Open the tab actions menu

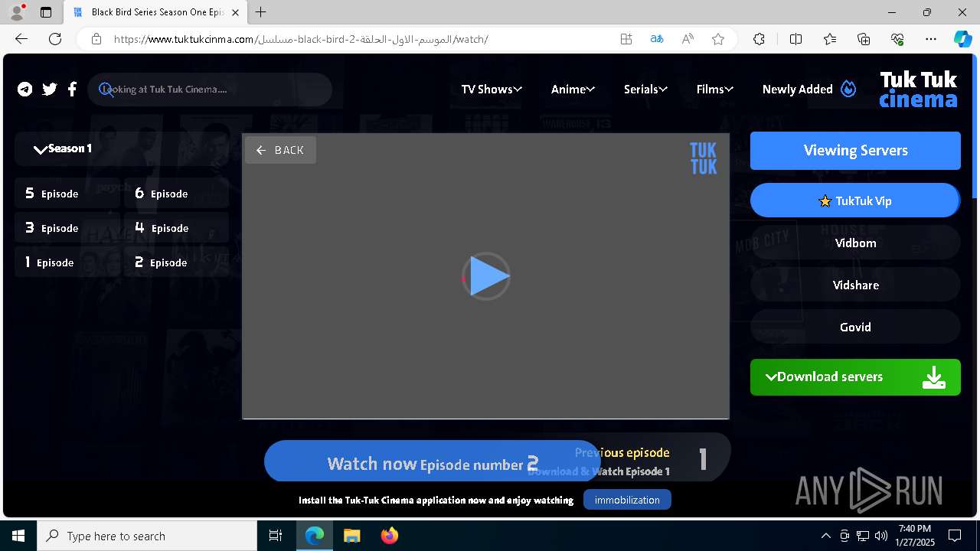pyautogui.click(x=46, y=12)
